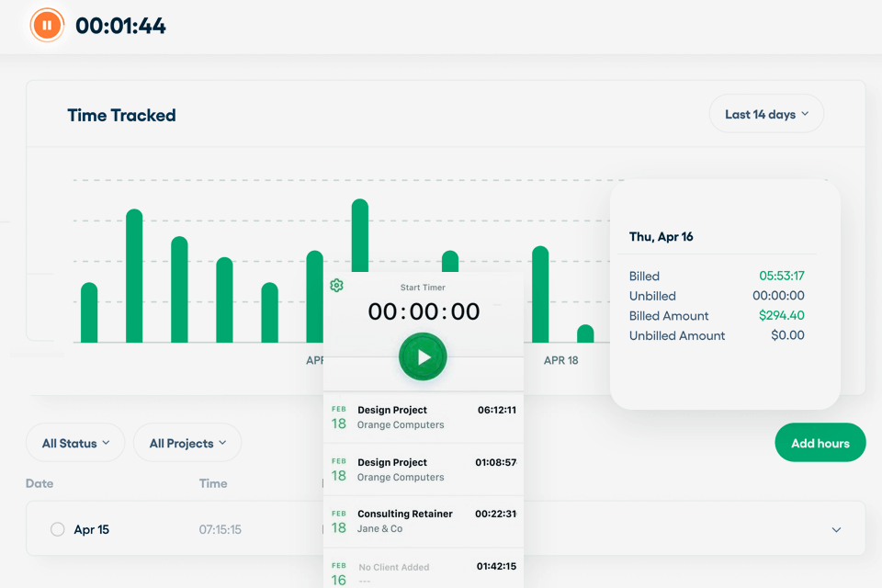Click the shortest green bar near APR 18
The width and height of the screenshot is (882, 588).
coord(585,334)
